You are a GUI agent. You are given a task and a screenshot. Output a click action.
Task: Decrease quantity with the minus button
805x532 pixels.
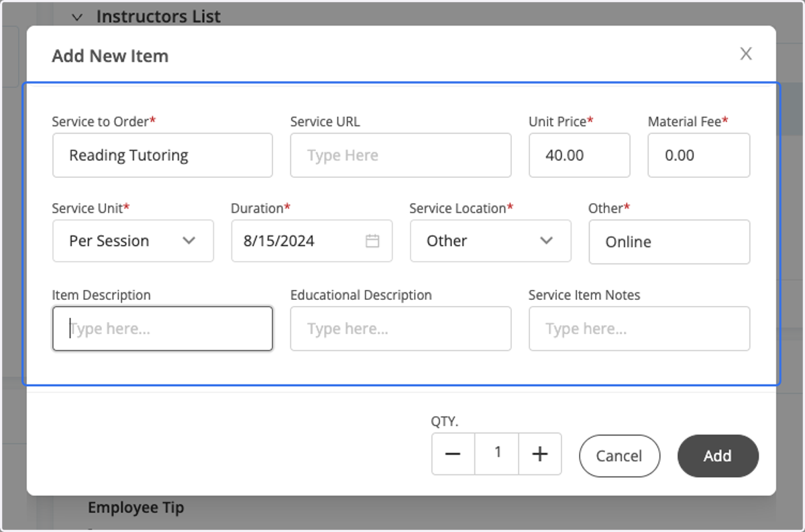tap(453, 454)
